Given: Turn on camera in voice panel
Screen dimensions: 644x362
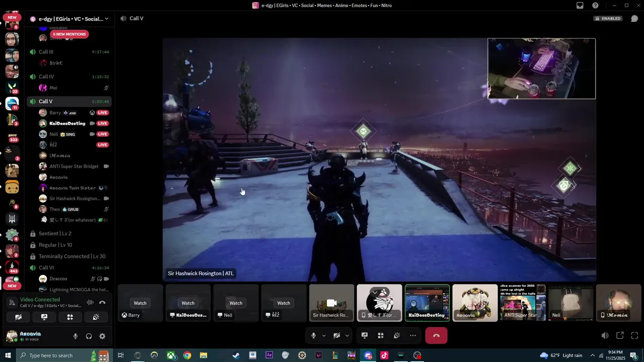Looking at the screenshot, I should point(19,317).
